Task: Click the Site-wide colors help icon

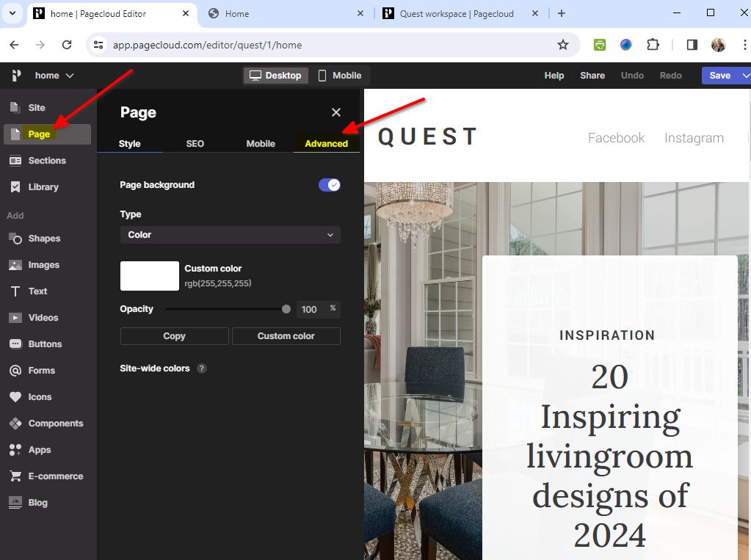Action: [x=202, y=368]
